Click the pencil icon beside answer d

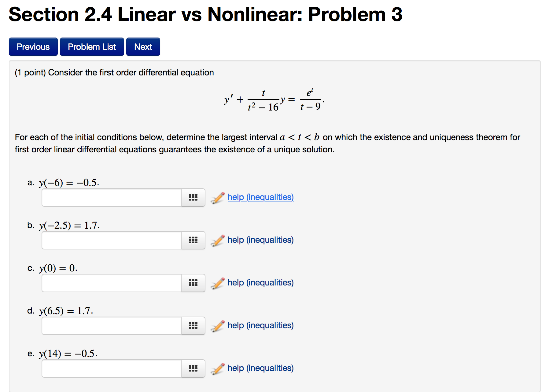218,326
